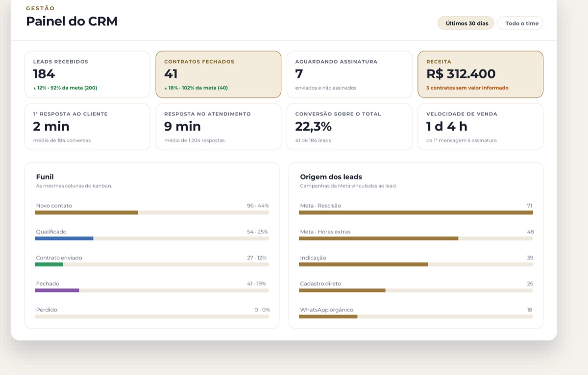Click the Indicação label

(x=313, y=258)
